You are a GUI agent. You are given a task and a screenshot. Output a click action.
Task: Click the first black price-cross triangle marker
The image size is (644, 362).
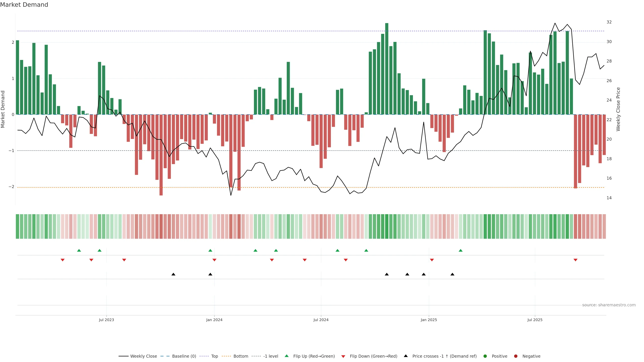click(173, 274)
